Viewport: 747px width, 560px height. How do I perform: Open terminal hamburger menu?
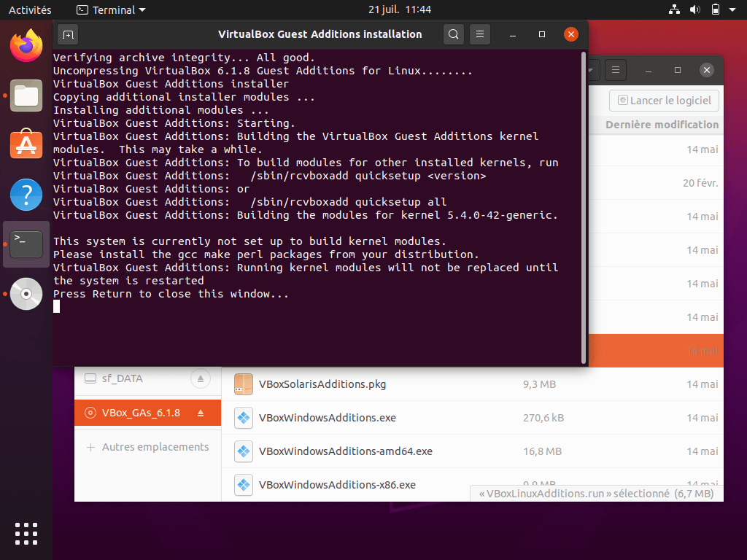(x=480, y=34)
